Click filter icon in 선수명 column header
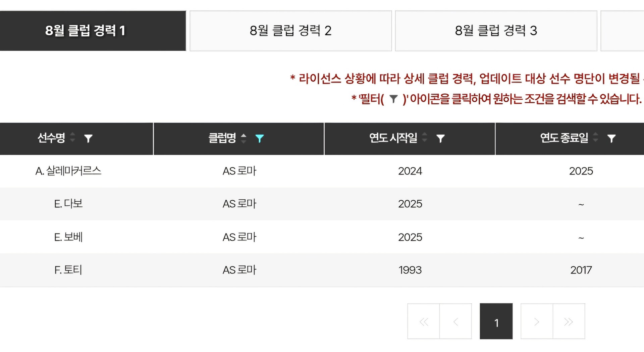The height and width of the screenshot is (352, 644). (x=88, y=139)
